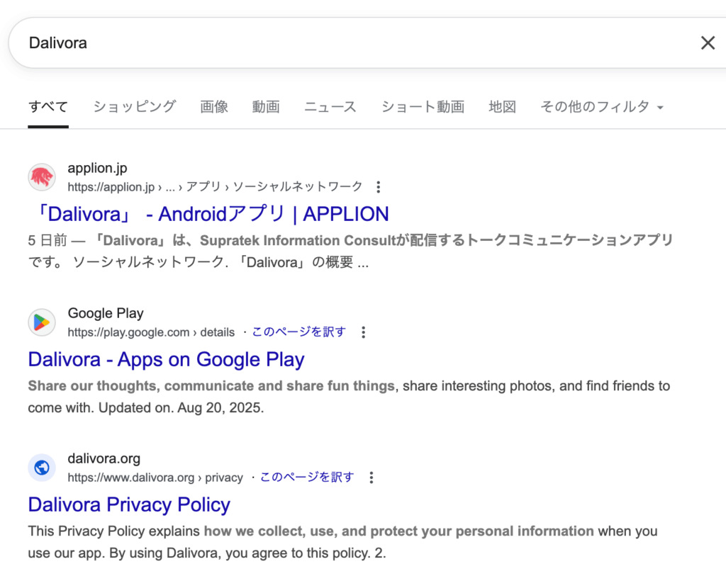
Task: Open the three-dot menu for Google Play result
Action: (364, 332)
